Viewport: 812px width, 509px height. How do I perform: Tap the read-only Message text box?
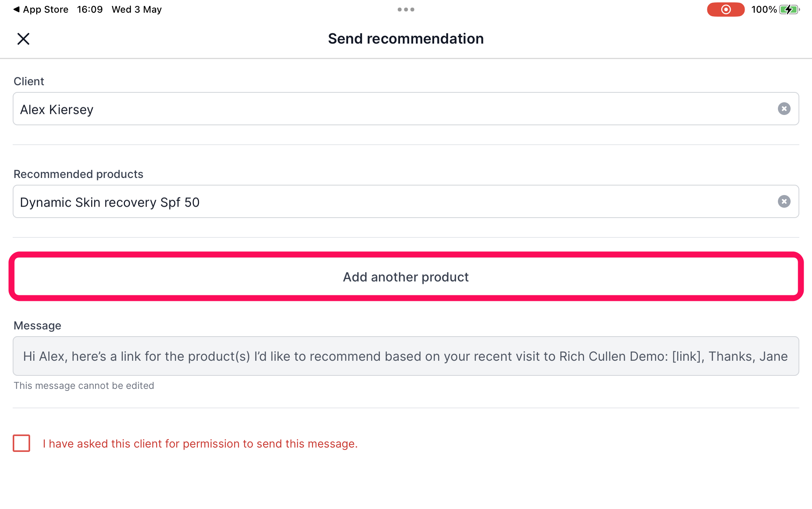click(406, 356)
